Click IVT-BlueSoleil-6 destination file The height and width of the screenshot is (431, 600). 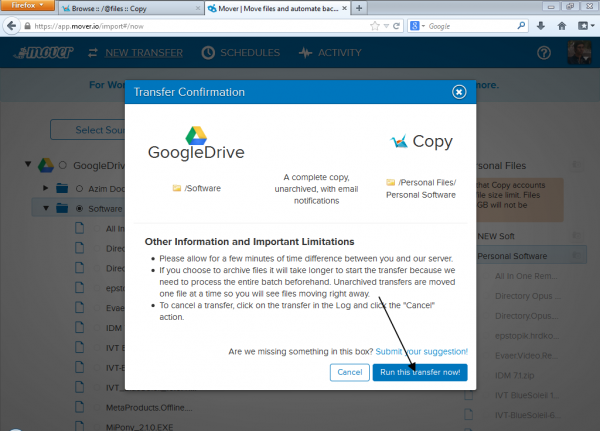[x=528, y=415]
